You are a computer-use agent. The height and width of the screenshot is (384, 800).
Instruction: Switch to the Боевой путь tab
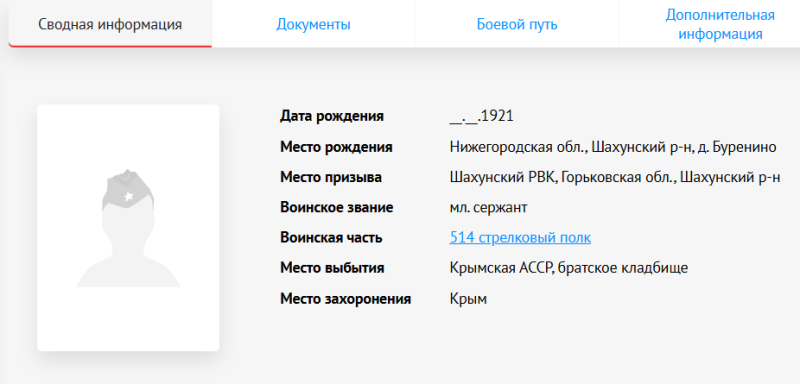[517, 24]
